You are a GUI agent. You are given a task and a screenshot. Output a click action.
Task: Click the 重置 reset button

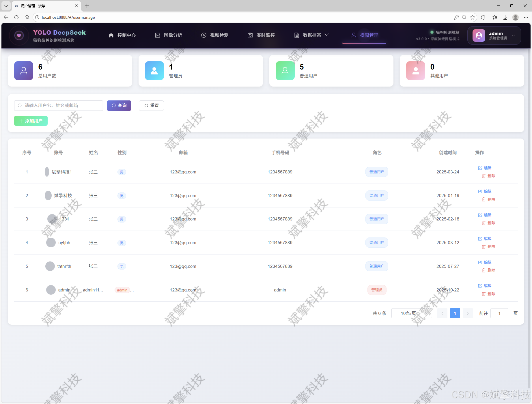(x=151, y=106)
